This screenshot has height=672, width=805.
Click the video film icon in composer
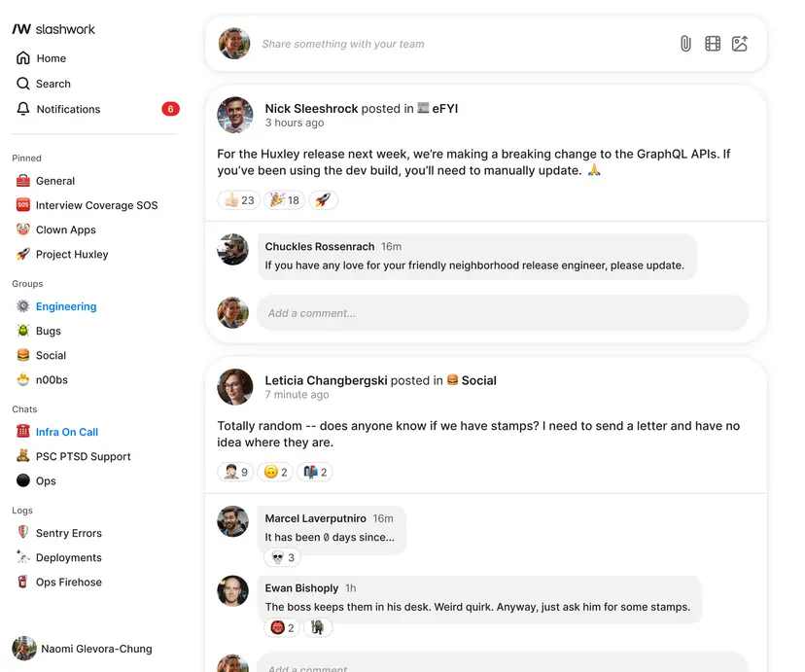(713, 44)
